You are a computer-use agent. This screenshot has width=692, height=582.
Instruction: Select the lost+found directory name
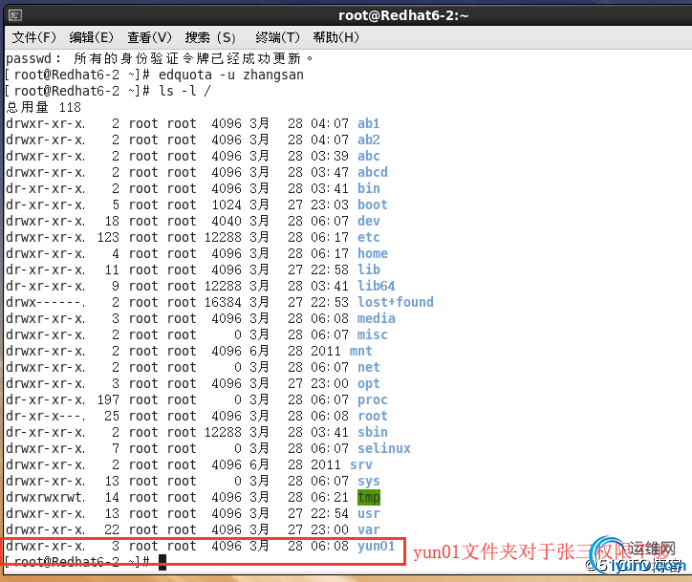point(395,302)
